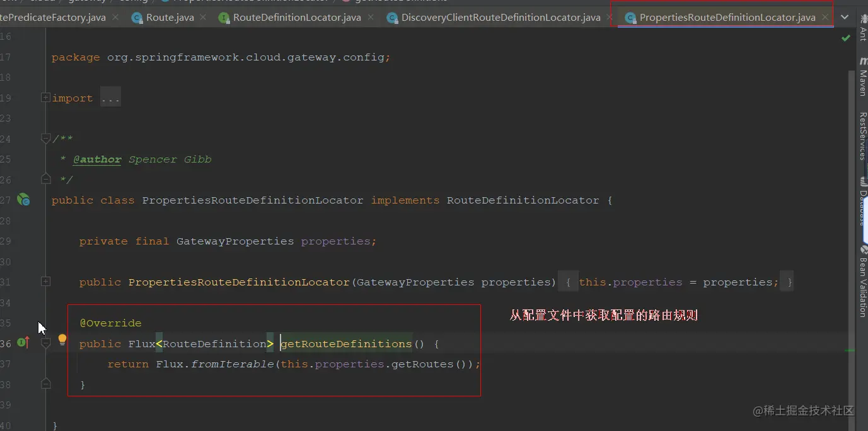Click the GatewayProperties type in the field declaration
Image resolution: width=868 pixels, height=431 pixels.
click(235, 241)
